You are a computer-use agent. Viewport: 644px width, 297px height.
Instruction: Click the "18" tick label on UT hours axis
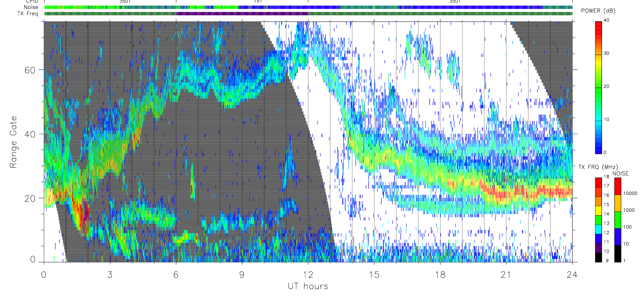(440, 275)
